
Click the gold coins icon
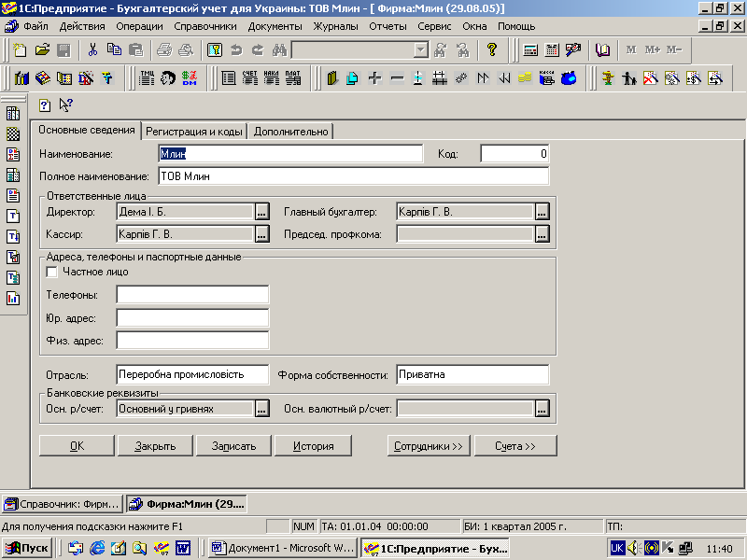525,77
